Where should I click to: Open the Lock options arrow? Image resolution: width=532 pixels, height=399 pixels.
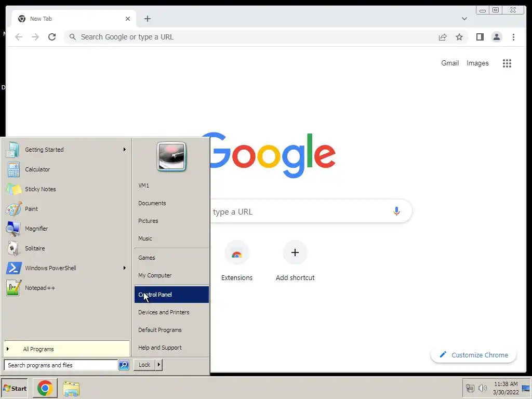coord(158,365)
